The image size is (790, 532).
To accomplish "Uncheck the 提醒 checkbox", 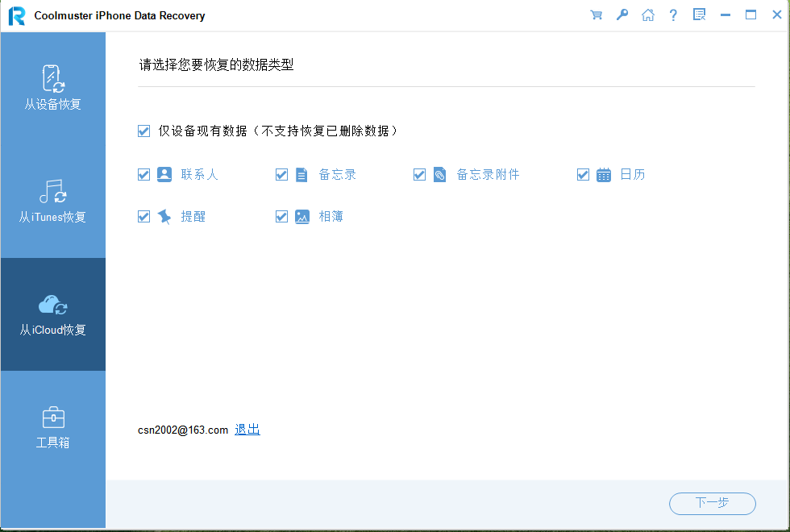I will coord(144,217).
